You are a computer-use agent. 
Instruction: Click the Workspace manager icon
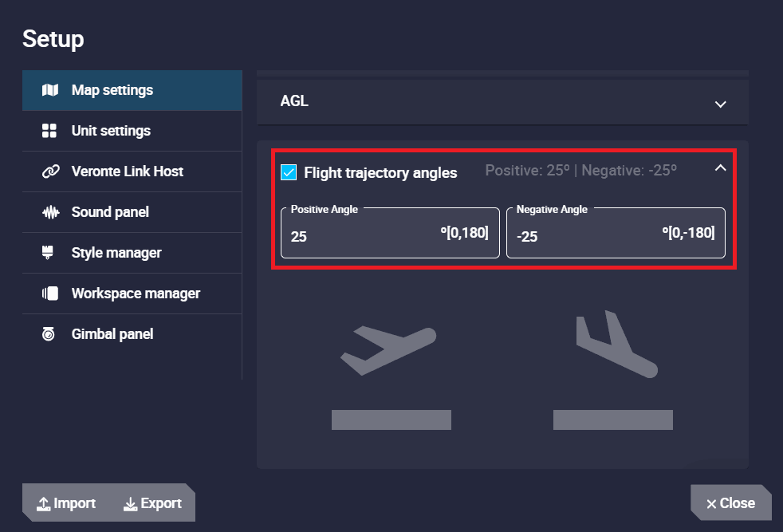[x=49, y=294]
